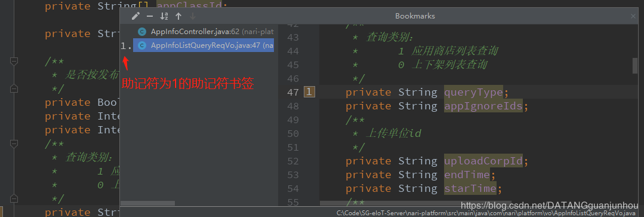The image size is (644, 217).
Task: Click line number 52 in the preview gutter
Action: point(293,161)
